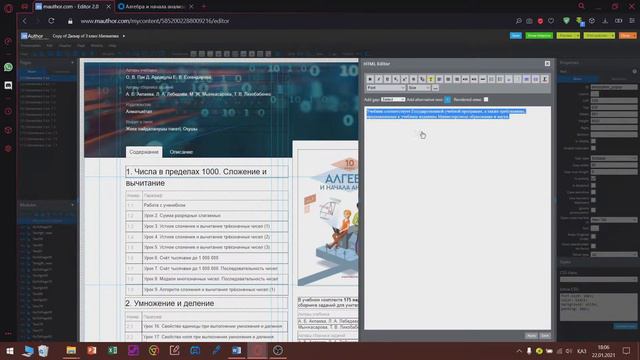Close the HTML Editor dialog
640x360 pixels.
click(x=547, y=64)
